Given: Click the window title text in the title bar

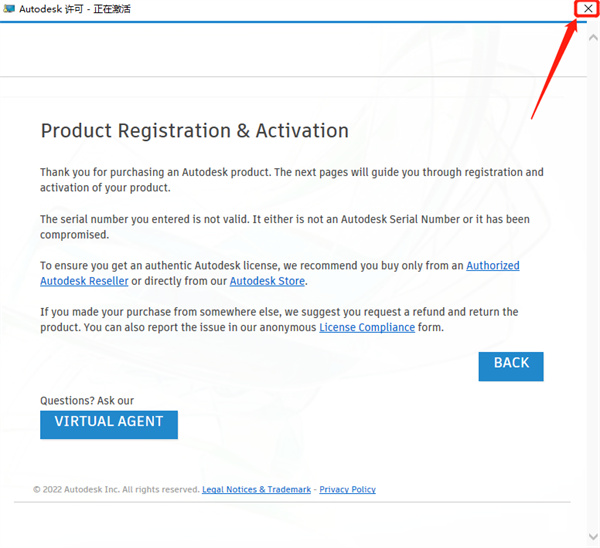Looking at the screenshot, I should [x=75, y=9].
